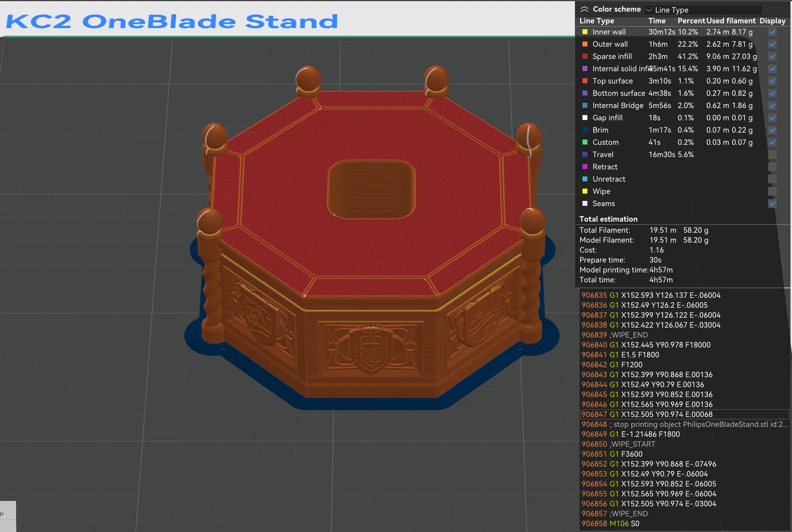Click the Unretract color swatch
Viewport: 792px width, 532px height.
(585, 179)
